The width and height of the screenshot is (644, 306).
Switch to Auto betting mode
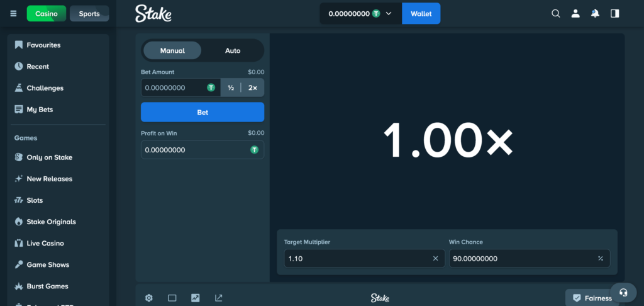click(233, 50)
